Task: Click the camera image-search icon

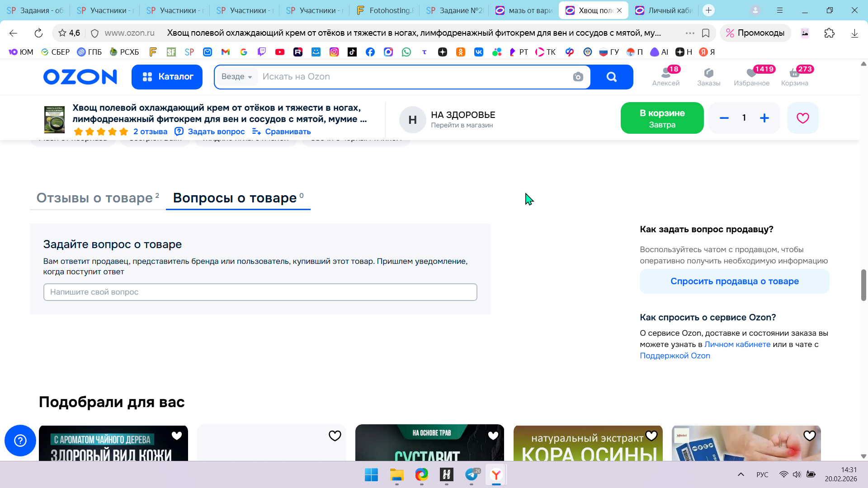Action: [578, 77]
